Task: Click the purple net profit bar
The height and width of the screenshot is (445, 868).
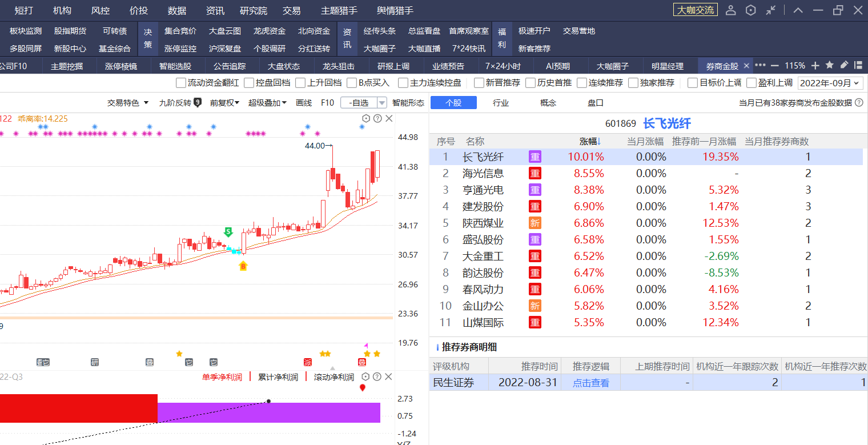Action: (x=268, y=412)
